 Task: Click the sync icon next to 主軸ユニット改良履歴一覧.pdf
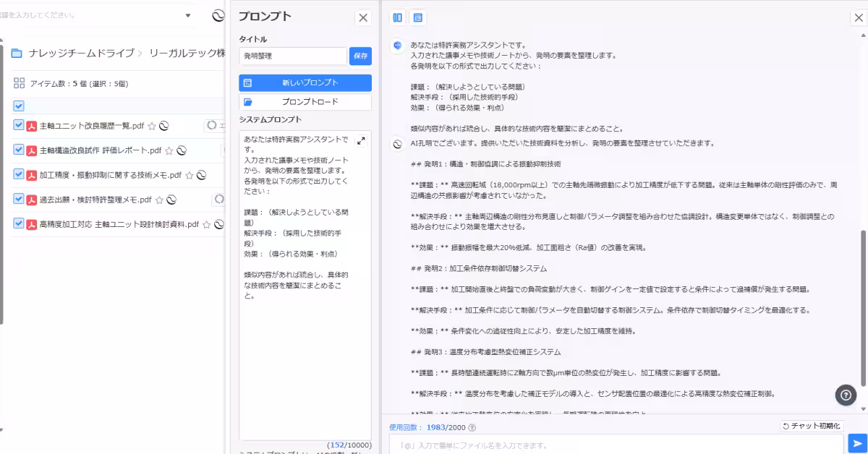[165, 127]
